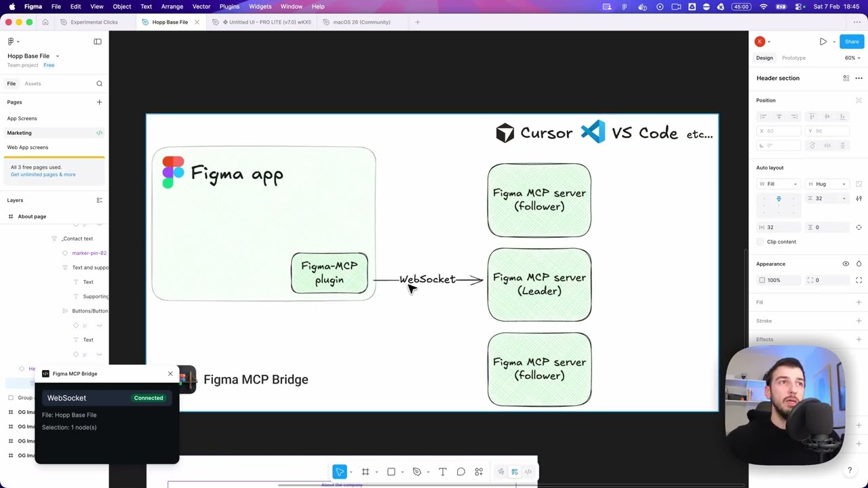Switch to the Prototype tab
868x488 pixels.
point(793,58)
